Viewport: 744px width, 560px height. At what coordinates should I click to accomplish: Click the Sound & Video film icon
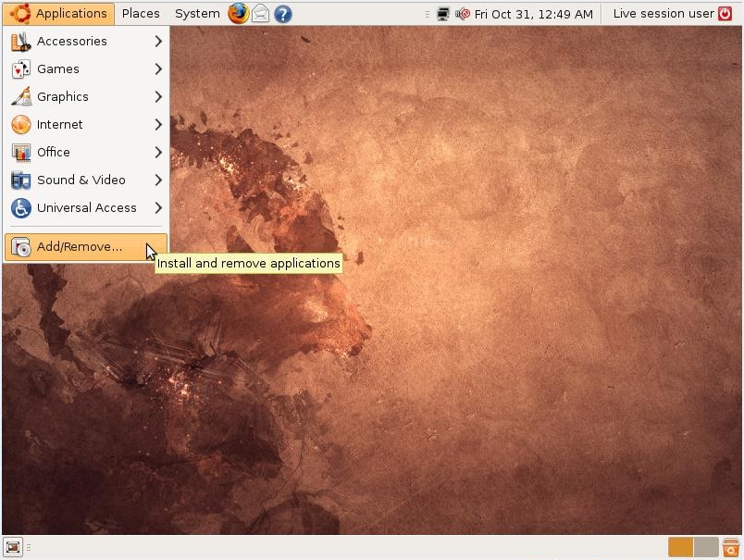point(21,180)
